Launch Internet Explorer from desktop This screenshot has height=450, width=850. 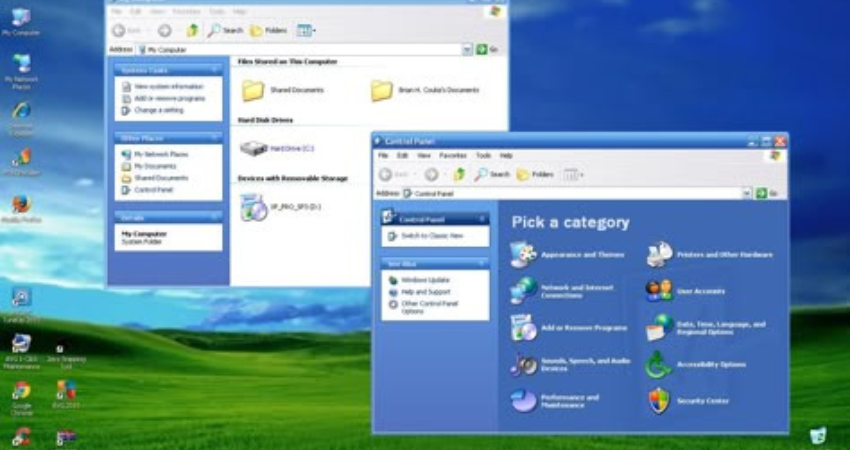[x=21, y=118]
